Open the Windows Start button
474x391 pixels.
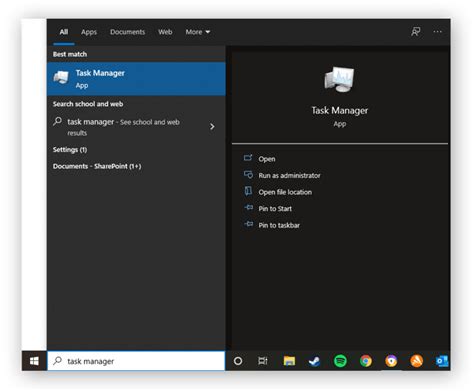click(34, 361)
